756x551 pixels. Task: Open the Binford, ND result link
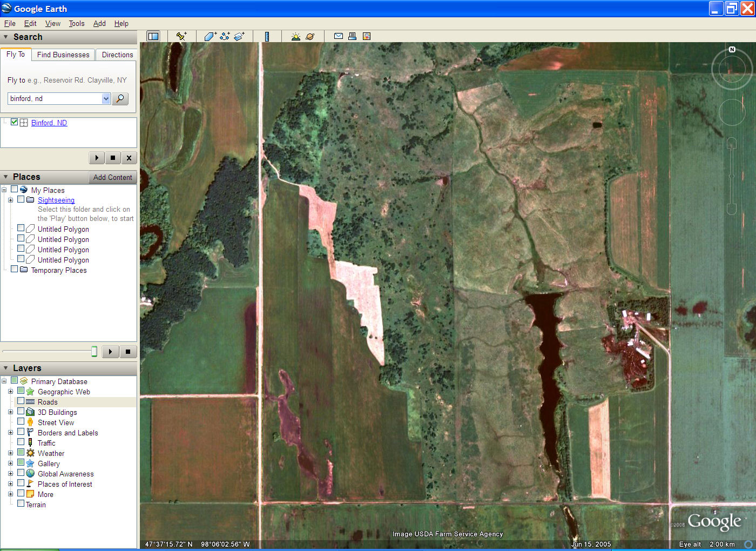click(49, 123)
